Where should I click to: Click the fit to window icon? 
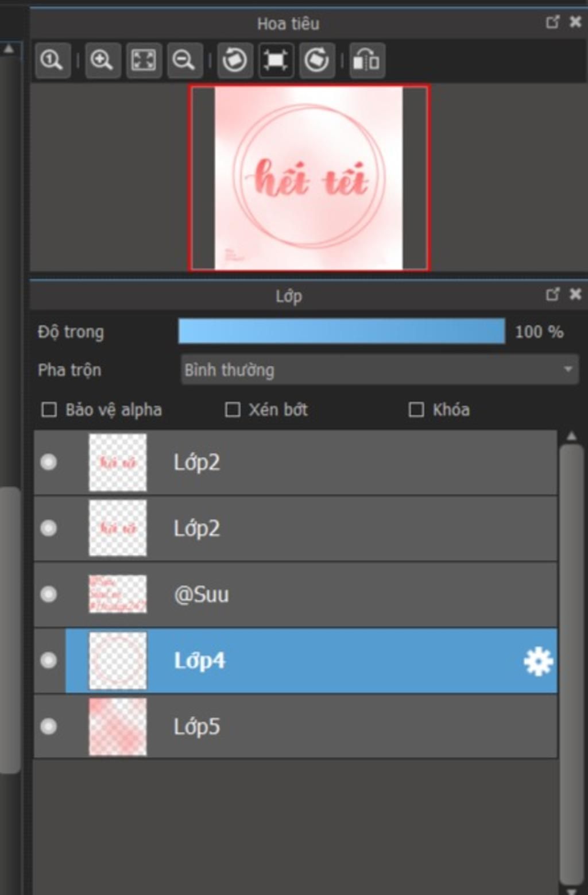click(x=144, y=60)
